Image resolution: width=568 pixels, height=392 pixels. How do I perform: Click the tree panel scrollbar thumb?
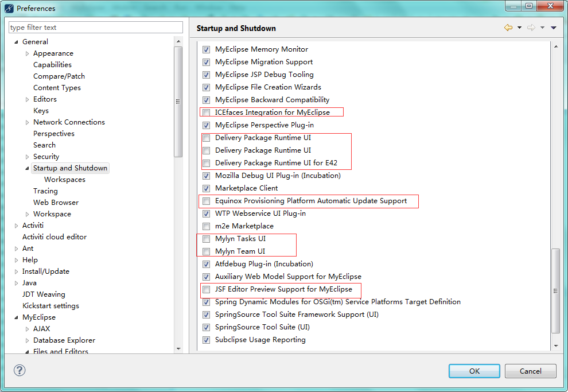(178, 102)
